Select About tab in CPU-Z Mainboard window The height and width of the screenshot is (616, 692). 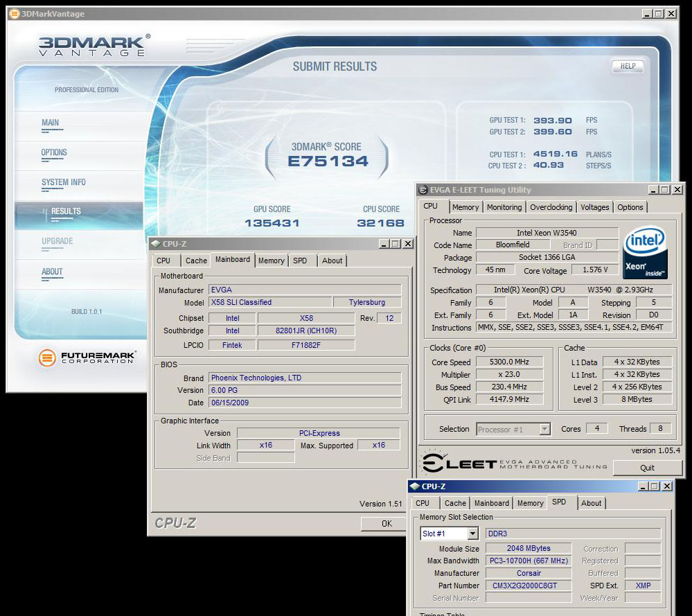[332, 261]
